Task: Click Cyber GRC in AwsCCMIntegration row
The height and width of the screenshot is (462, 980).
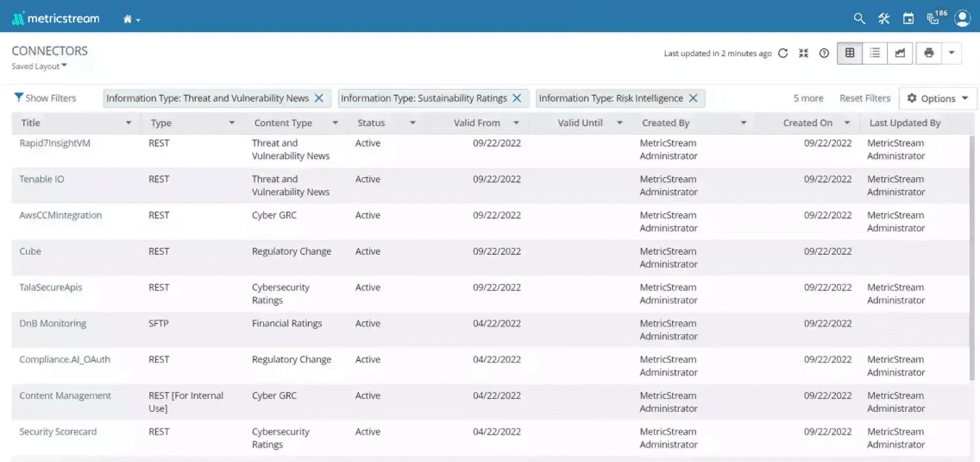Action: (274, 215)
